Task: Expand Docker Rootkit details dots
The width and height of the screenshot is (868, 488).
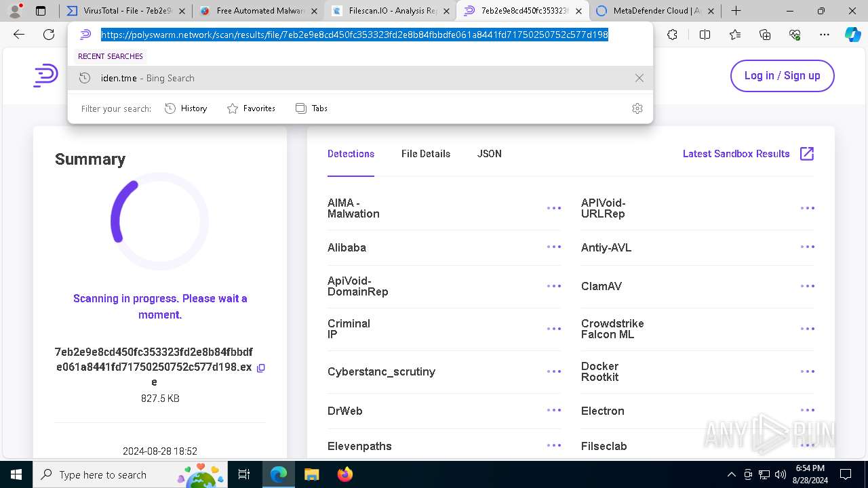Action: pos(807,371)
